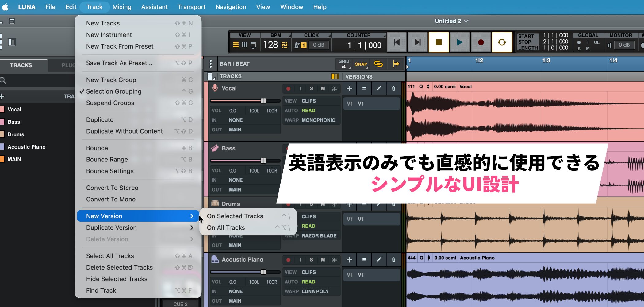Toggle the link icon next to SNAP
The image size is (644, 307).
[x=378, y=64]
